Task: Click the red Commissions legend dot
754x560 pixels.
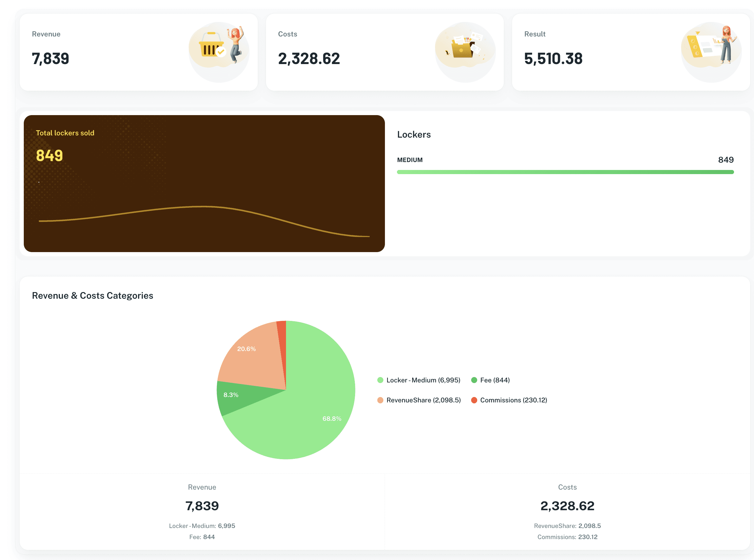Action: [474, 400]
